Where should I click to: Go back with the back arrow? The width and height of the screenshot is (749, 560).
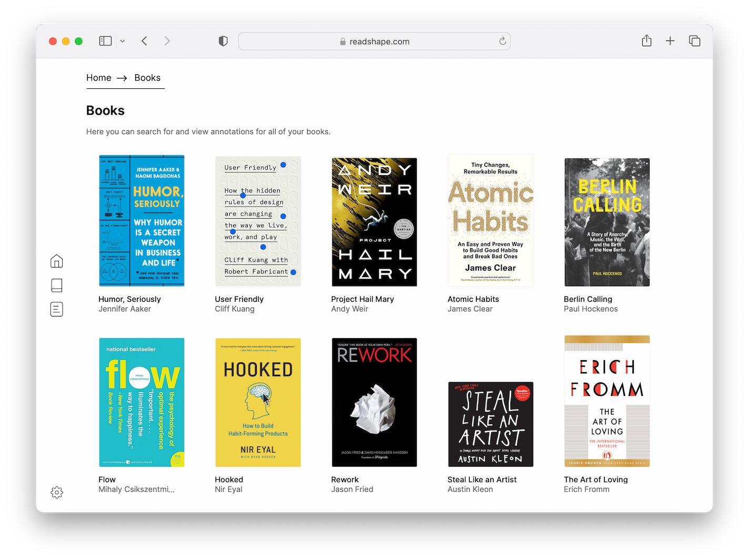coord(145,41)
